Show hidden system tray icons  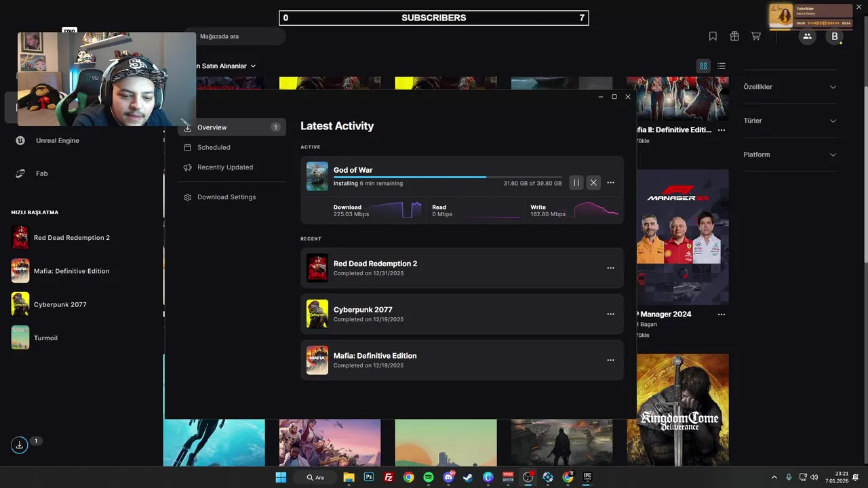coord(774,477)
